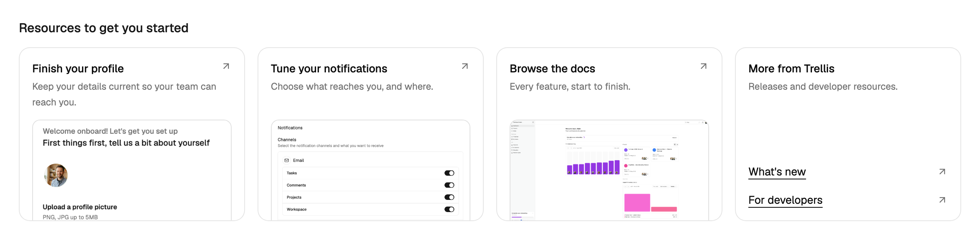The image size is (980, 240).
Task: Click 'Releases and developer resources.' text
Action: tap(823, 87)
